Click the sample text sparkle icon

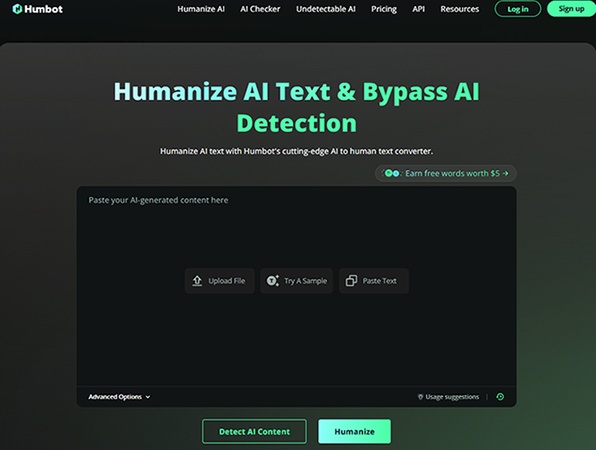(x=273, y=280)
